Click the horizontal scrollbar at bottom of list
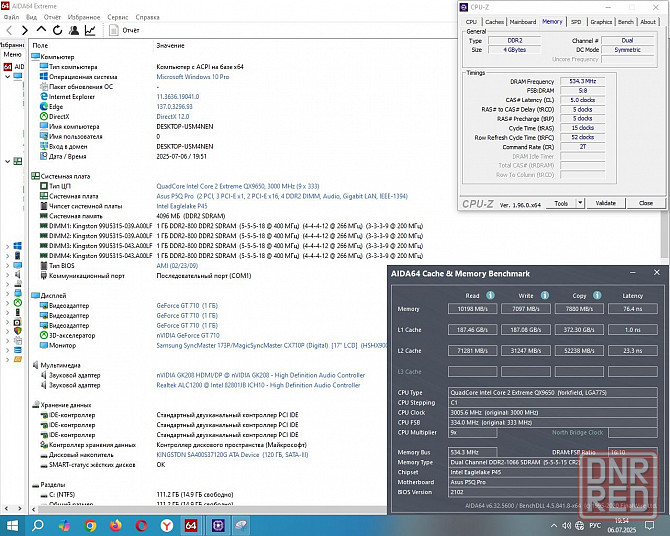The height and width of the screenshot is (536, 670). click(209, 509)
